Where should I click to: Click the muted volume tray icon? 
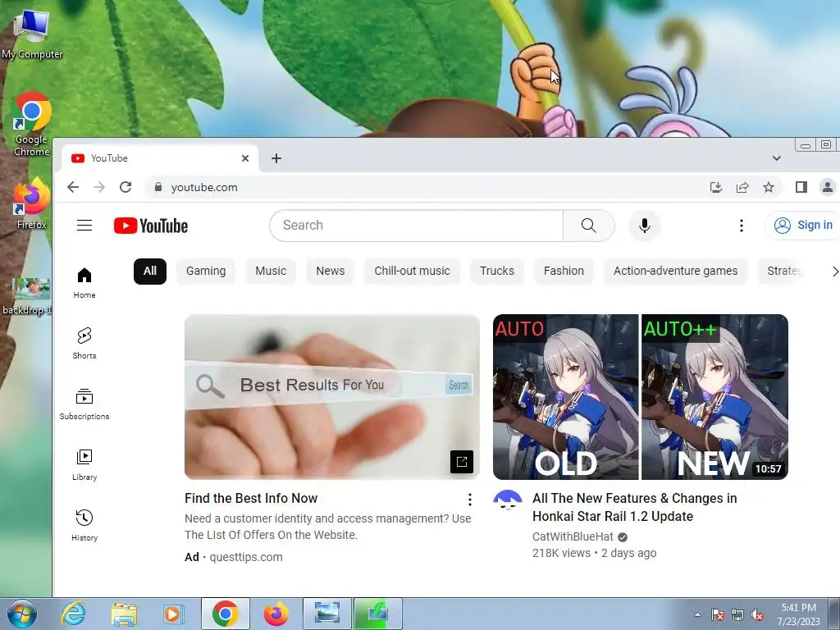click(757, 615)
